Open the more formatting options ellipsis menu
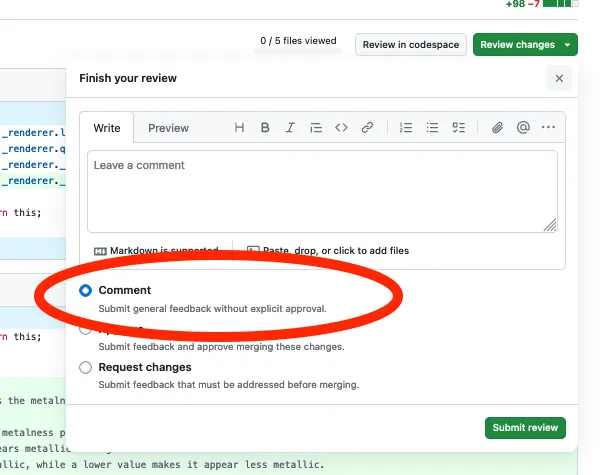Viewport: 602px width, 475px height. (x=548, y=128)
